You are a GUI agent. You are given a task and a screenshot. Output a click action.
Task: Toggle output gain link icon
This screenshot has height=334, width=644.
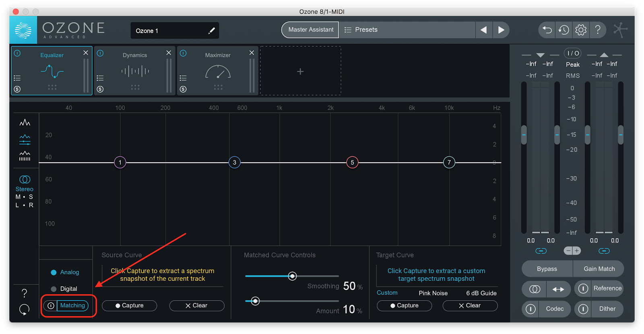click(x=604, y=251)
